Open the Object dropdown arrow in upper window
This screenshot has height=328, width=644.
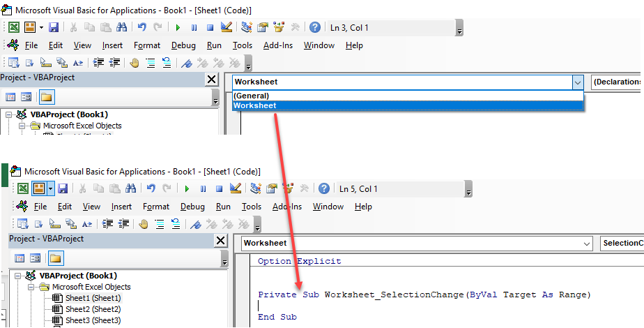[578, 82]
